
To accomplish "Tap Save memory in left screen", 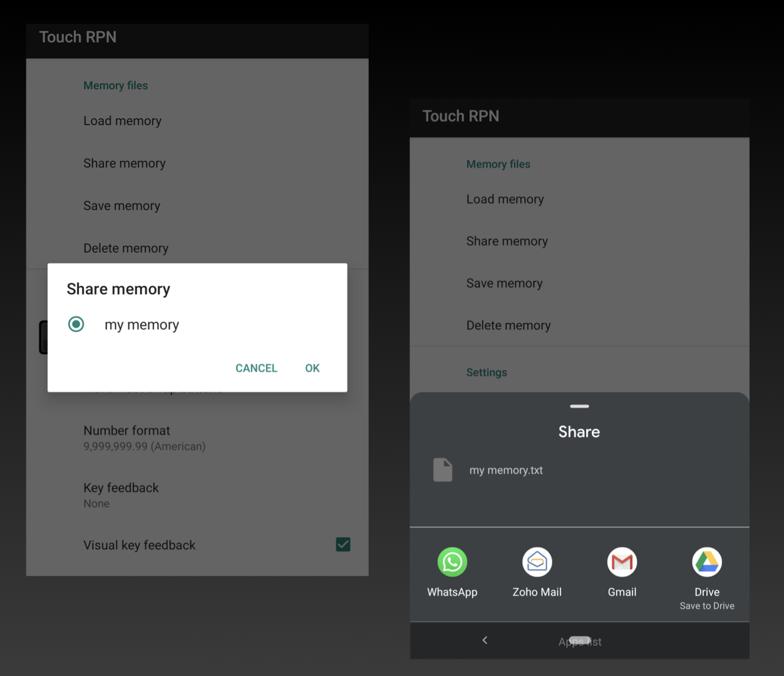I will point(197,206).
